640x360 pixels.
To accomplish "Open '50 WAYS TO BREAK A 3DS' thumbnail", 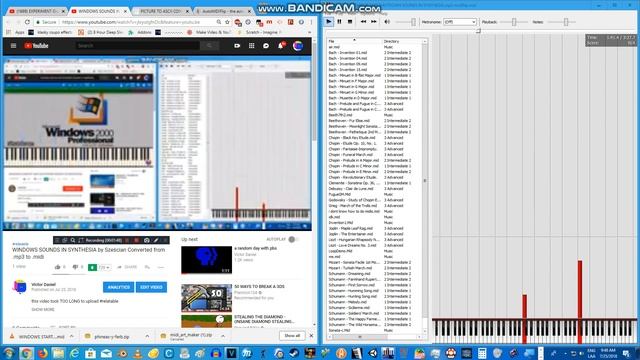I will tap(207, 298).
